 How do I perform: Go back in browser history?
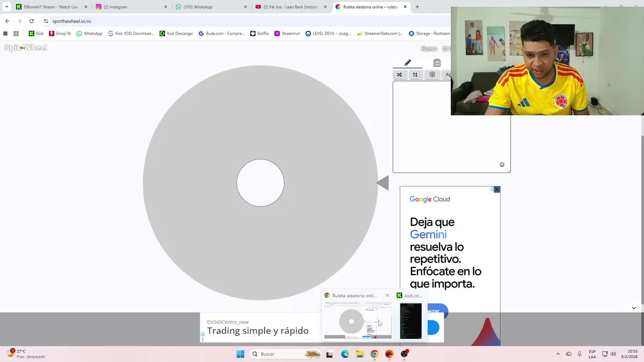pyautogui.click(x=7, y=21)
